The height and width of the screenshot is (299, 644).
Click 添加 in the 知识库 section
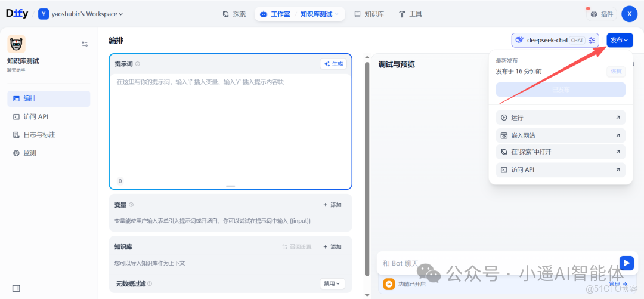point(332,246)
